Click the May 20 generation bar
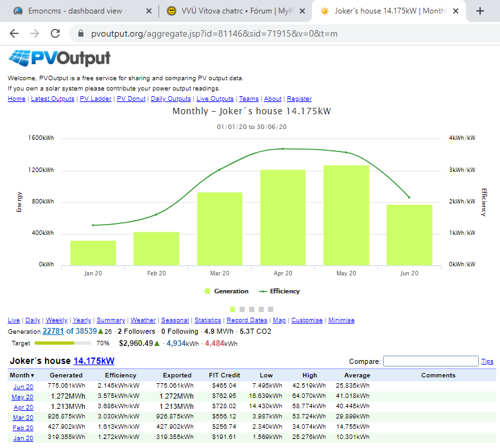500x448 pixels. click(x=346, y=215)
